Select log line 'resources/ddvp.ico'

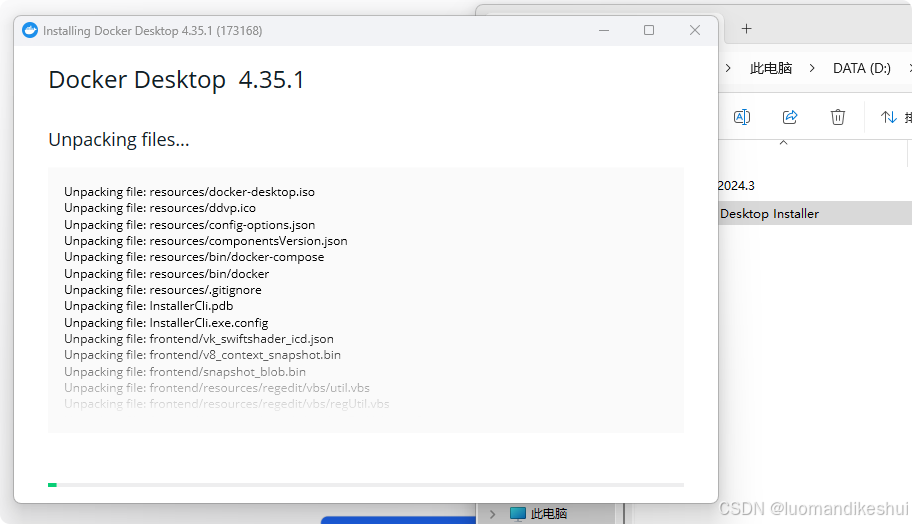[x=160, y=208]
